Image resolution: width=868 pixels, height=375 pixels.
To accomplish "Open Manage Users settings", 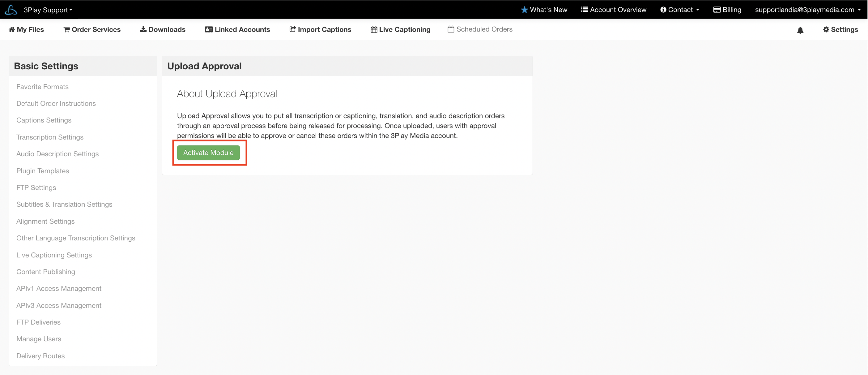I will click(x=39, y=339).
